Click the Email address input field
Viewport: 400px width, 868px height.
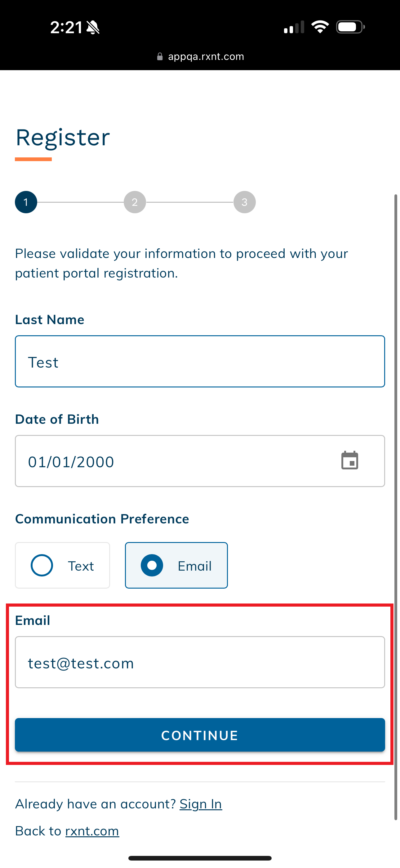coord(200,662)
